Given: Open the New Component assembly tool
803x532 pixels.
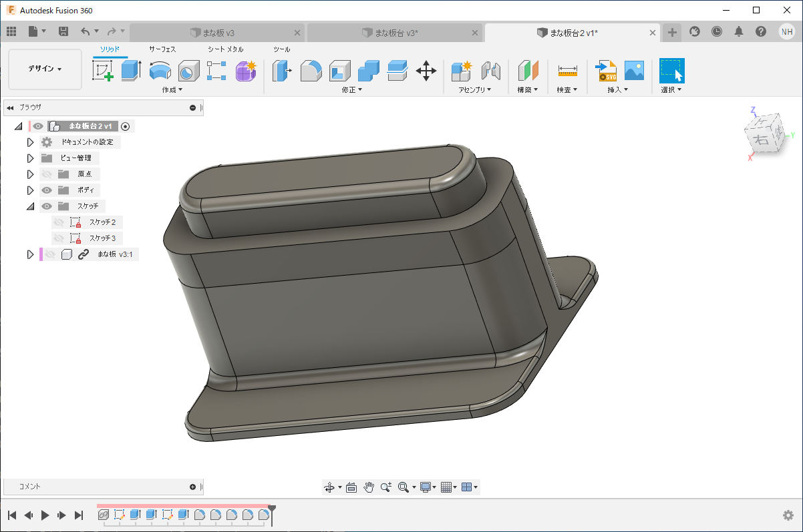Looking at the screenshot, I should [x=462, y=70].
